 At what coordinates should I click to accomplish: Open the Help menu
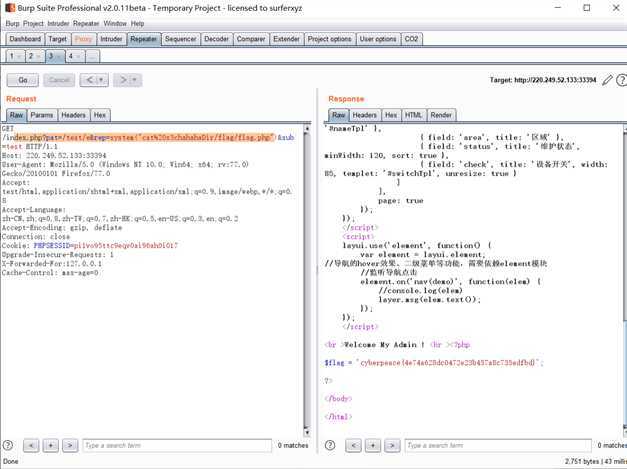coord(138,24)
